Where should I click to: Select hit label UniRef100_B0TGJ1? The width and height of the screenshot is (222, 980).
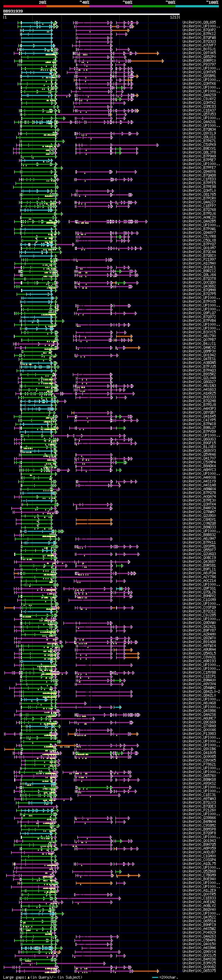point(199,49)
